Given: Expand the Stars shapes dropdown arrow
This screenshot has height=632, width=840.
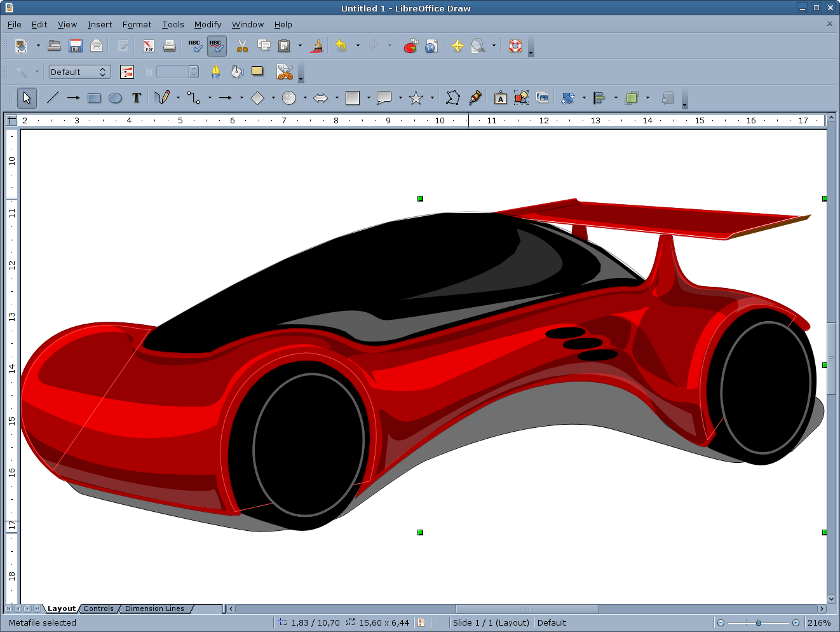Looking at the screenshot, I should click(x=432, y=98).
